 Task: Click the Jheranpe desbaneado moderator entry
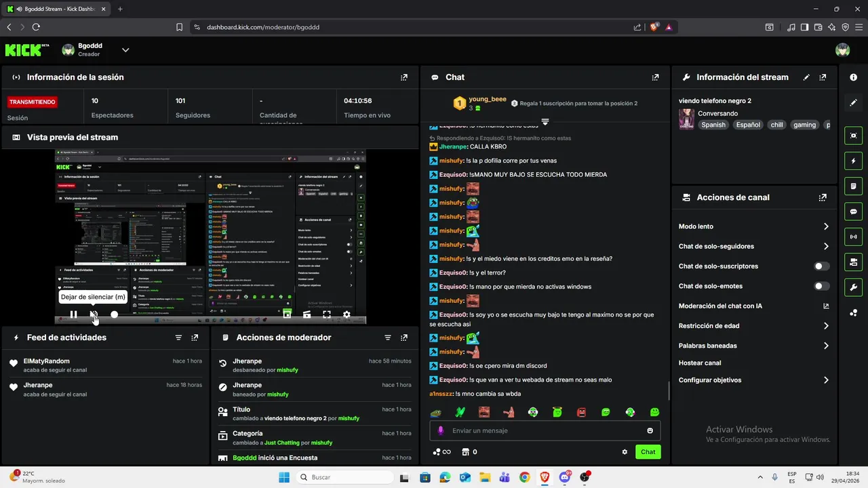coord(316,365)
